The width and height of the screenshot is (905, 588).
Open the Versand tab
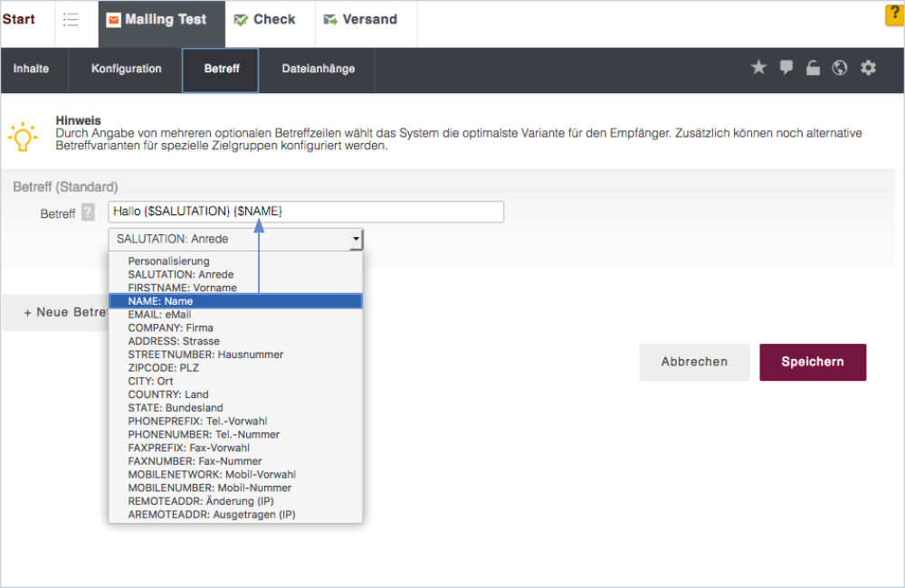[x=360, y=20]
